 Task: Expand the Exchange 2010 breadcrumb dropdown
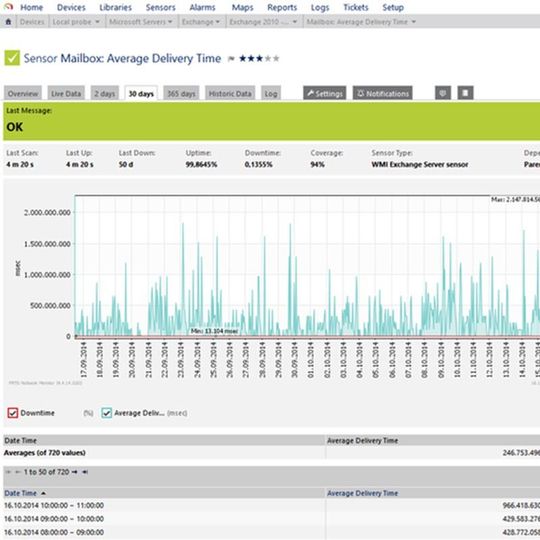point(295,22)
